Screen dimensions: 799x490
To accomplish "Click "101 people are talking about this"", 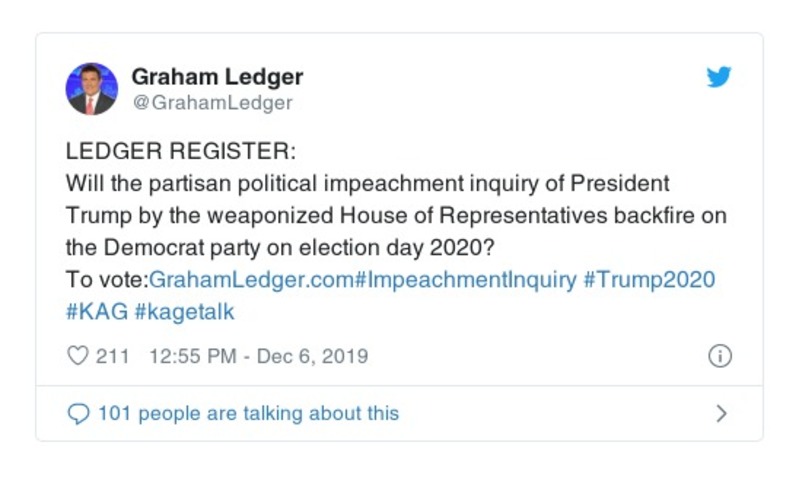I will pos(248,413).
